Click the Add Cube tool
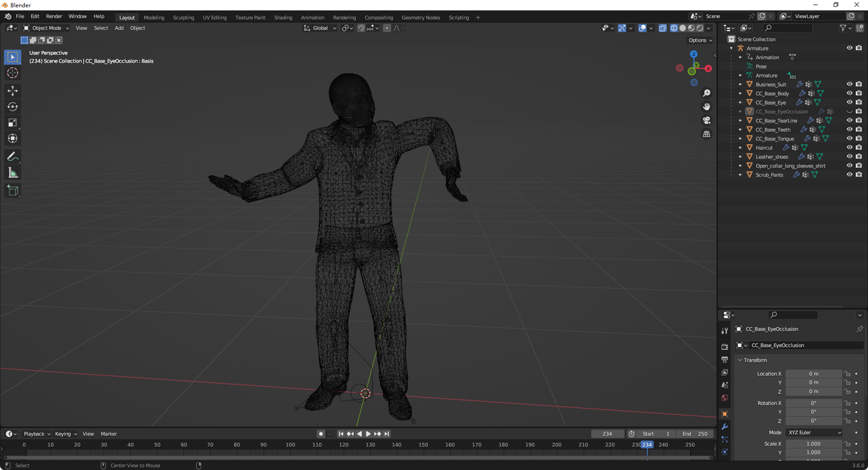The height and width of the screenshot is (470, 868). coord(13,191)
